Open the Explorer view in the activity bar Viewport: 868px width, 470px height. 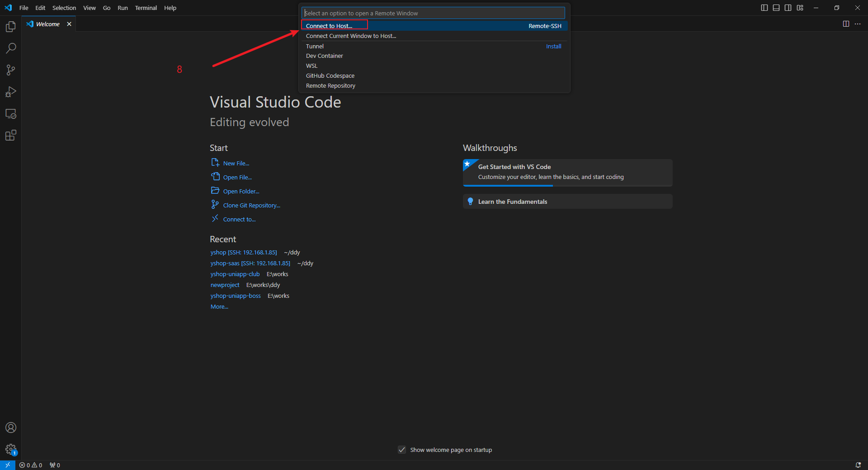11,27
